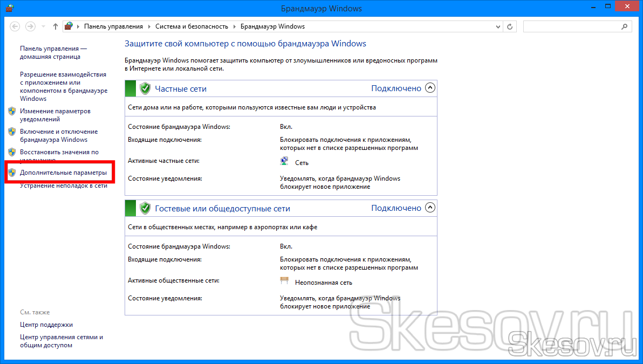Image resolution: width=643 pixels, height=364 pixels.
Task: Minimize the Брандмауэр Windows window
Action: [593, 7]
